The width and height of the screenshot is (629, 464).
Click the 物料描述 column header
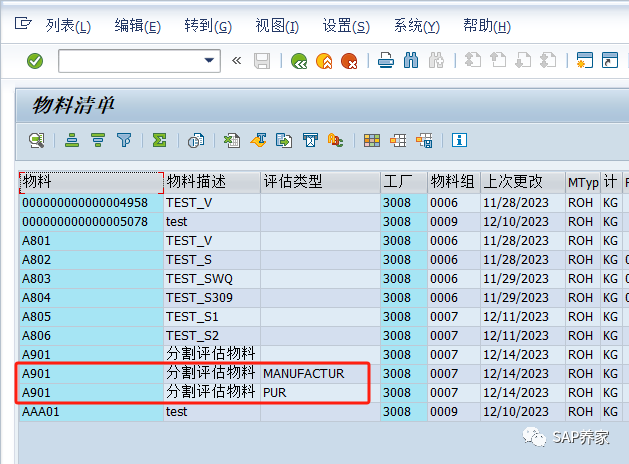(x=212, y=182)
